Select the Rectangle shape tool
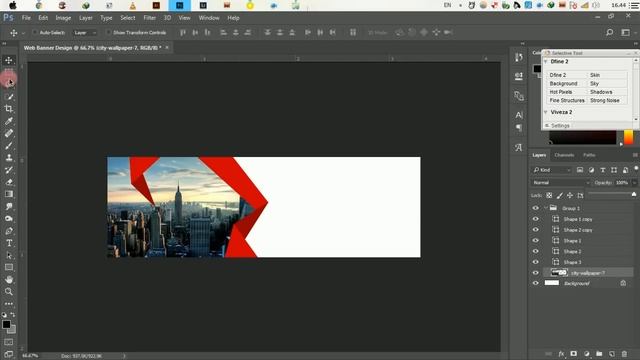 pos(9,267)
